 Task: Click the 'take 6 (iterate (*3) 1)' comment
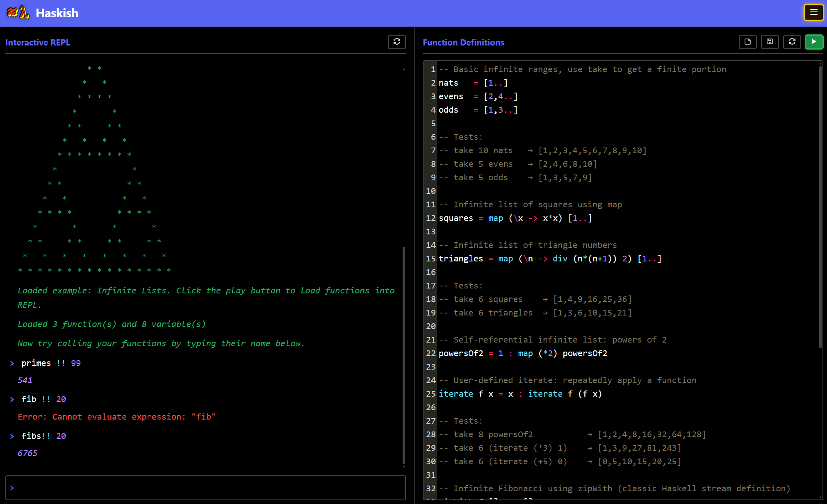(560, 448)
